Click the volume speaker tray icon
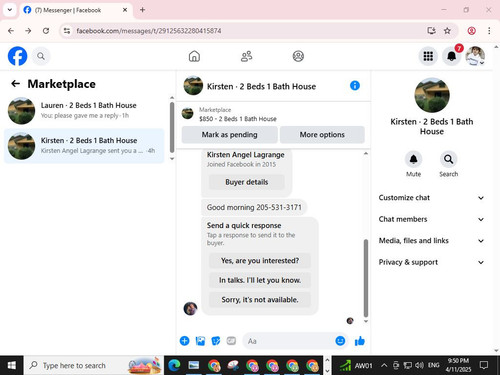 [419, 365]
